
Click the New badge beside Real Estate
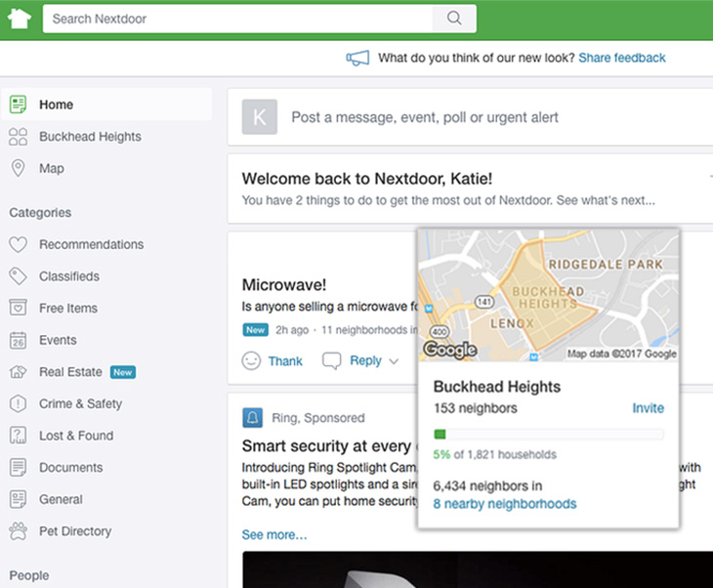pos(123,372)
